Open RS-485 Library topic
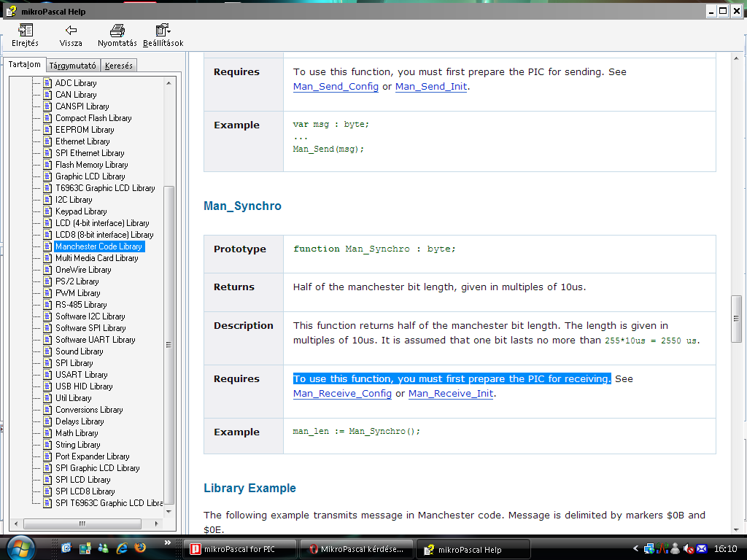 (x=81, y=305)
